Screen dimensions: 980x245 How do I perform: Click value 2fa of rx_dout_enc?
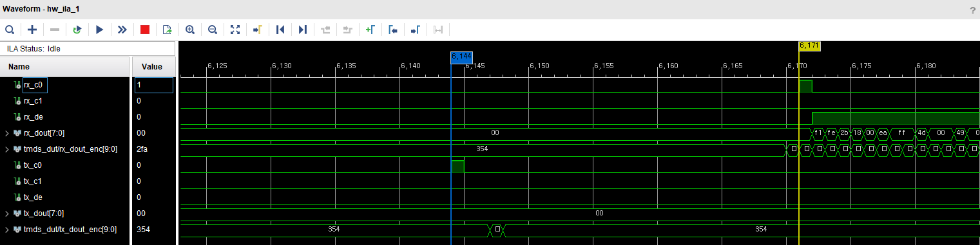pos(143,149)
